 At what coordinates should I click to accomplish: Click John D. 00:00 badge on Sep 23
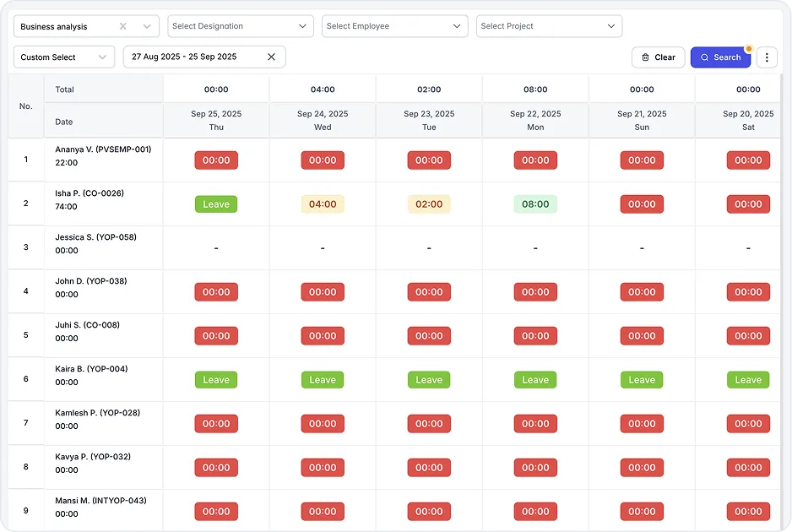[429, 291]
